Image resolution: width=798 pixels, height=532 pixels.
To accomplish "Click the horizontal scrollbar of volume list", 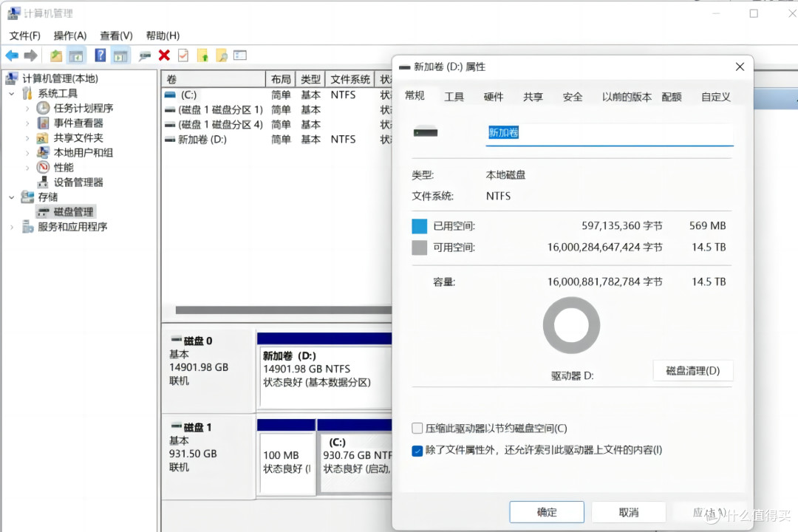I will [x=284, y=310].
